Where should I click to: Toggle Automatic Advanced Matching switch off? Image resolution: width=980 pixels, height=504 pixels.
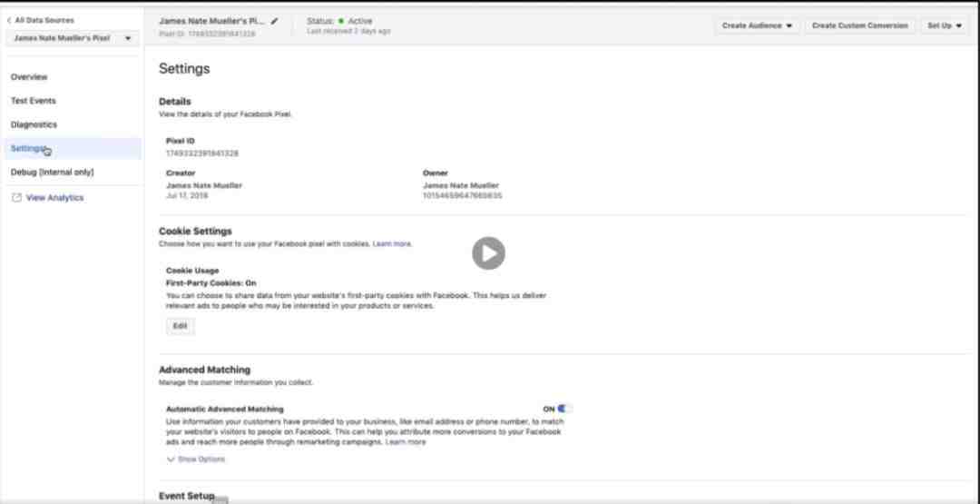coord(564,409)
